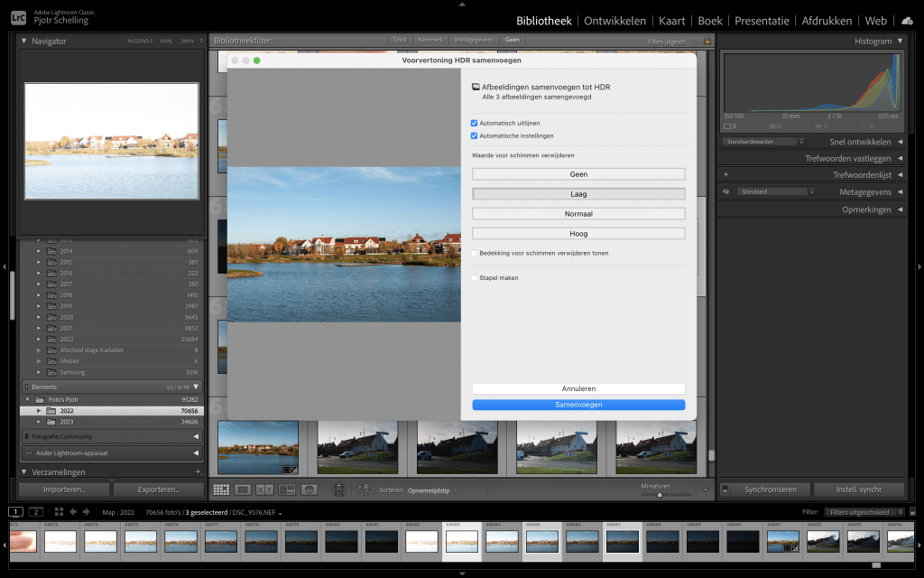Hide the right panel via its edge arrow
924x578 pixels.
pyautogui.click(x=919, y=266)
